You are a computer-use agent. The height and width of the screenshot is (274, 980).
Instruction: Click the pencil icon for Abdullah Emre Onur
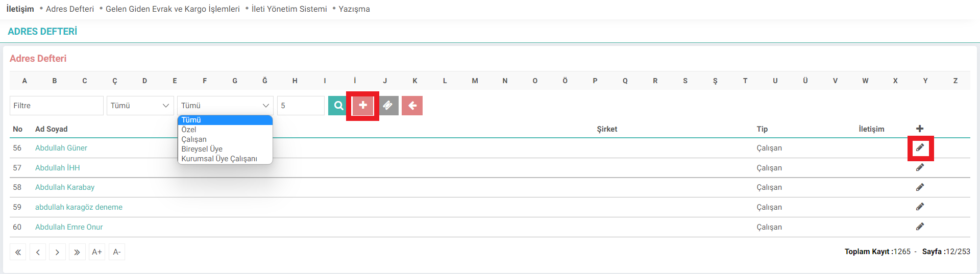(x=920, y=227)
